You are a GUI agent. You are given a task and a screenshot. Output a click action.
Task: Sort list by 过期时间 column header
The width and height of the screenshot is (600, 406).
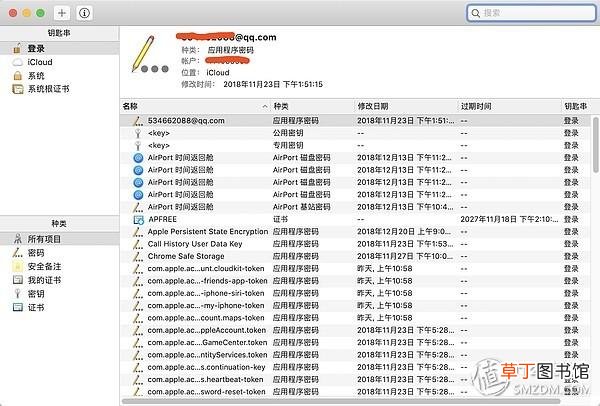click(509, 106)
